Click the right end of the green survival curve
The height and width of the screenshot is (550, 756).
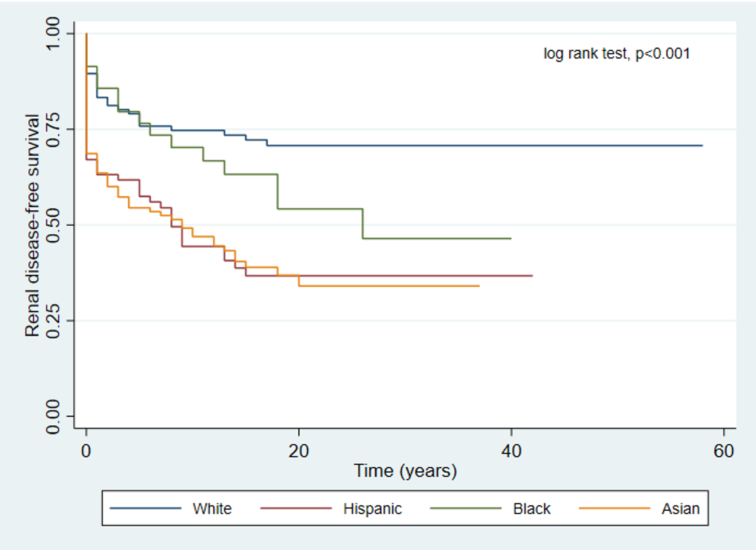[x=510, y=238]
